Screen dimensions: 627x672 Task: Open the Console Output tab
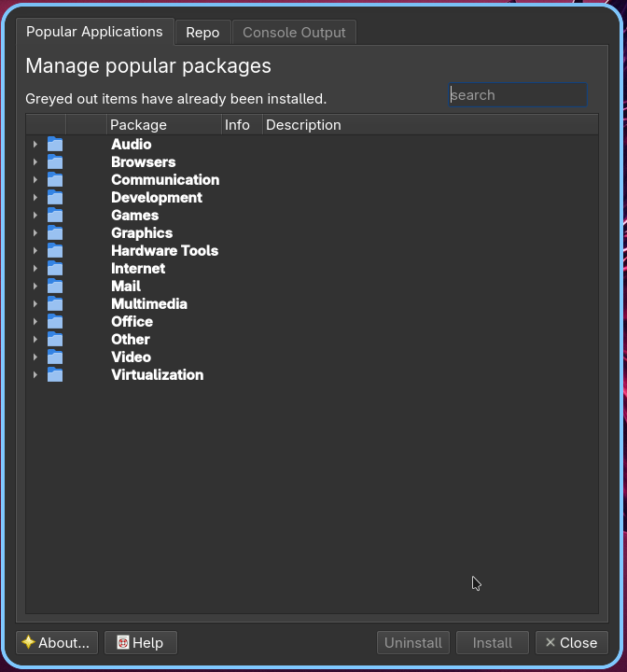click(x=294, y=33)
